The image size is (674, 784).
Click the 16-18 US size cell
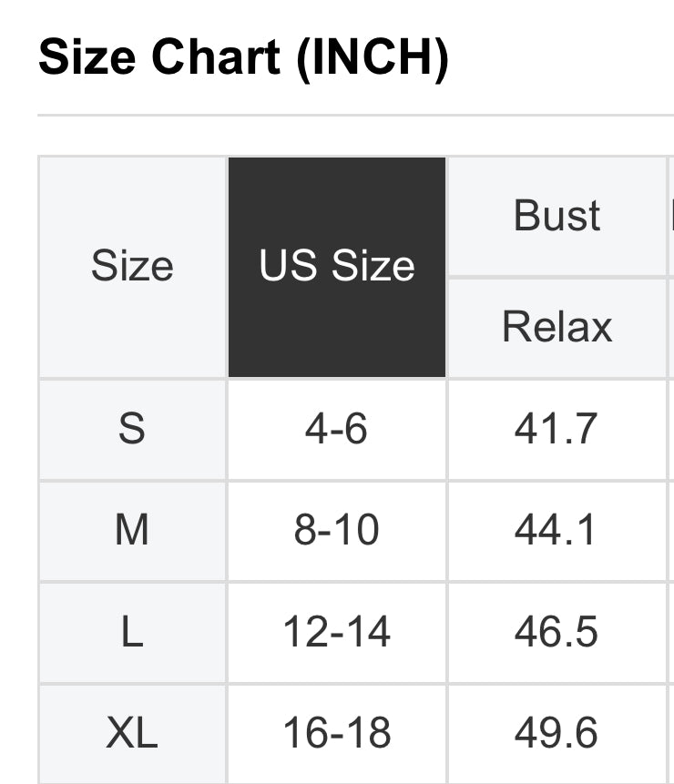337,733
